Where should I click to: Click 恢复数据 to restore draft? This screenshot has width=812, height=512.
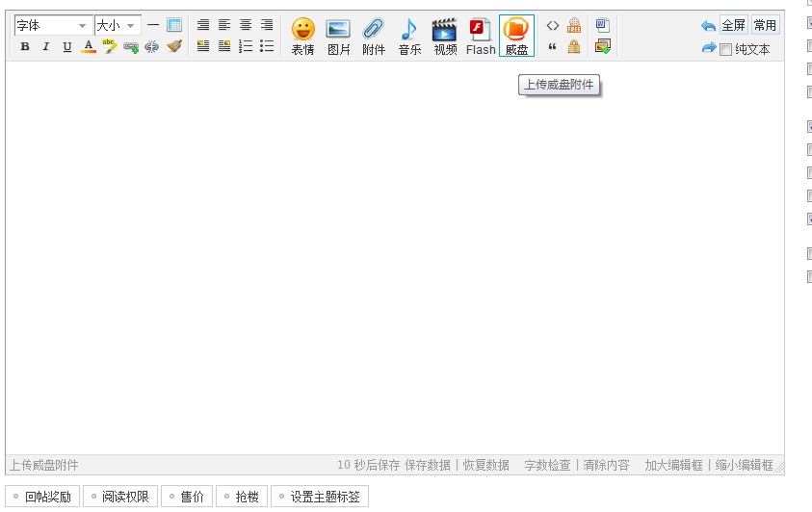click(485, 465)
